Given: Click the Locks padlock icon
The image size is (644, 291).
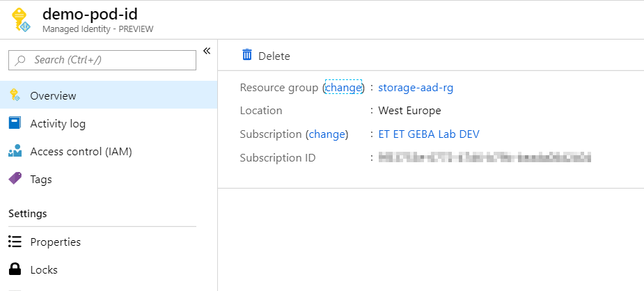Looking at the screenshot, I should tap(15, 269).
